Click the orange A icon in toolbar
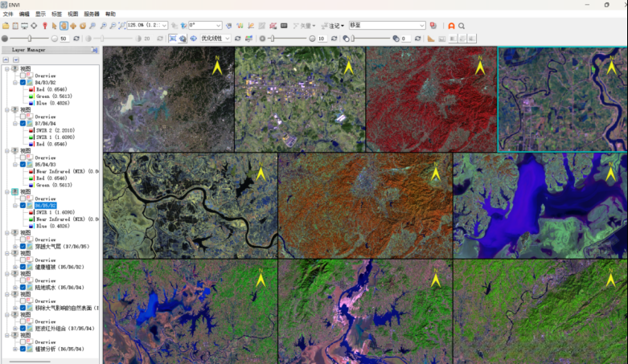Image resolution: width=628 pixels, height=364 pixels. click(x=451, y=26)
